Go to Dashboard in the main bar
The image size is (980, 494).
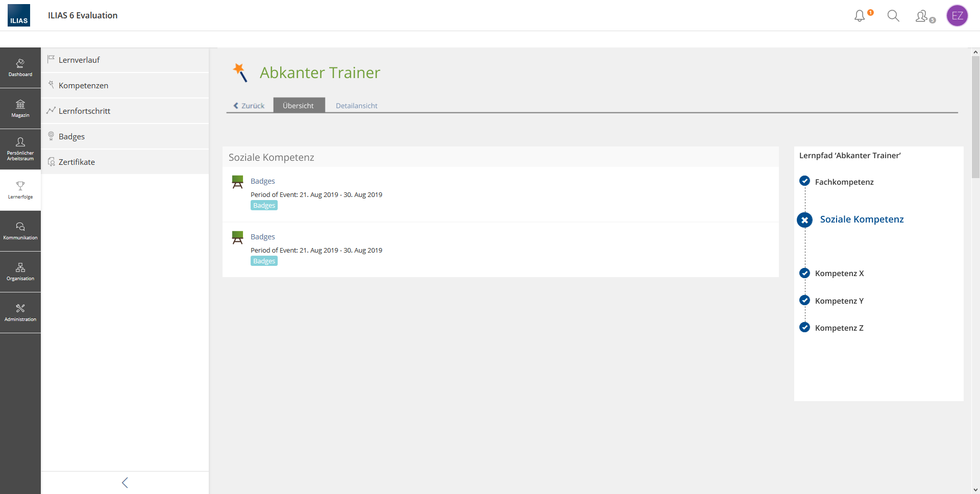[20, 68]
